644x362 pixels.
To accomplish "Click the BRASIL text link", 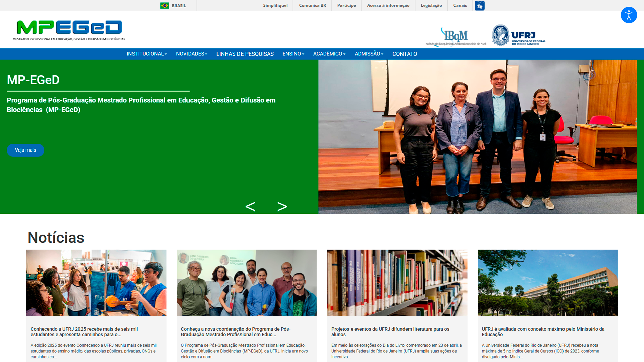I will point(179,6).
